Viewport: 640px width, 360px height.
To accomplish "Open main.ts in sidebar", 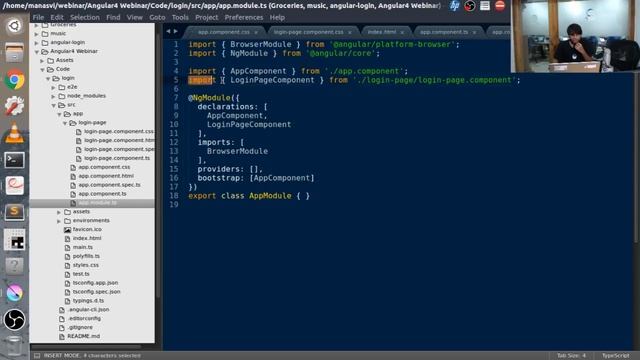I will (x=83, y=247).
